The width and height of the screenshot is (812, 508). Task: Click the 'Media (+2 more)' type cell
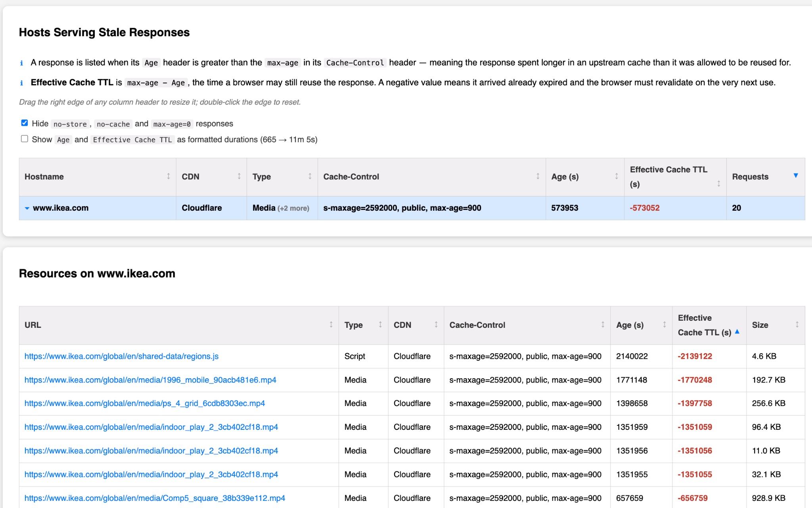(282, 208)
